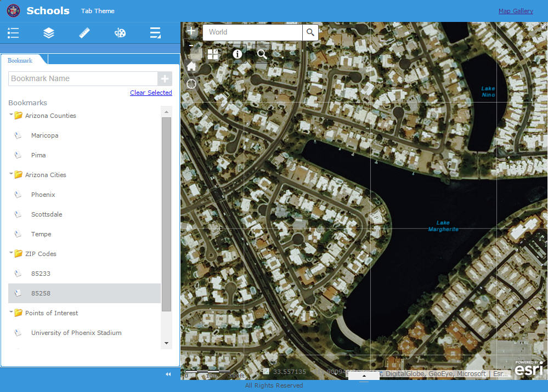
Task: Toggle the full-extent arrow at map corner
Action: pos(544,26)
